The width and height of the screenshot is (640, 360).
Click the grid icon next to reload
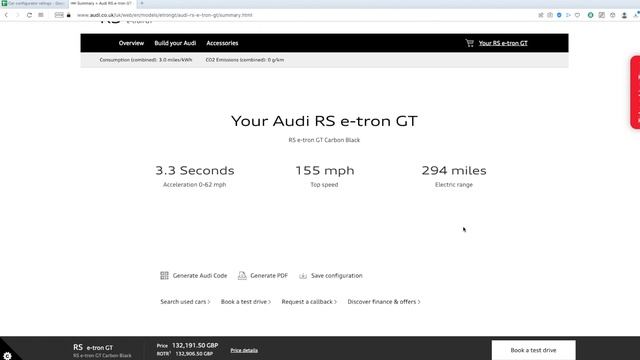pos(41,15)
